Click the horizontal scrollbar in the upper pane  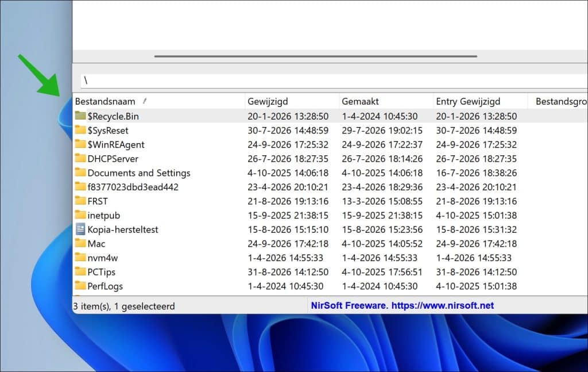click(315, 56)
